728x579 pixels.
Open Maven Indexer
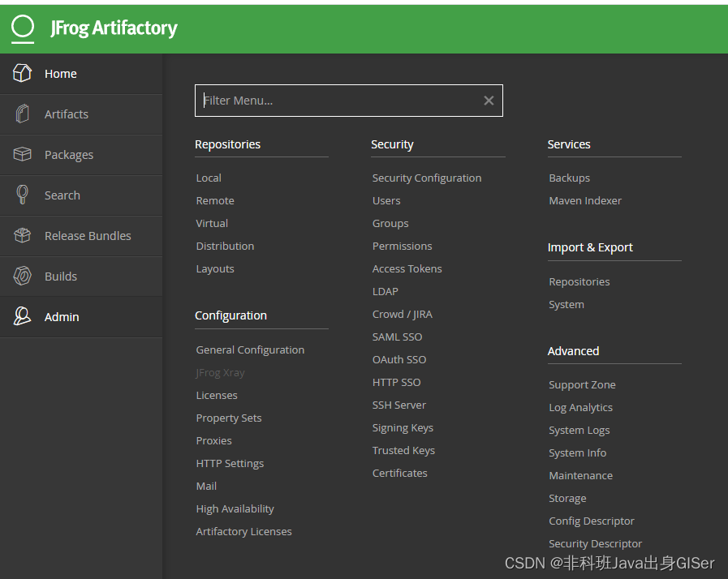585,201
